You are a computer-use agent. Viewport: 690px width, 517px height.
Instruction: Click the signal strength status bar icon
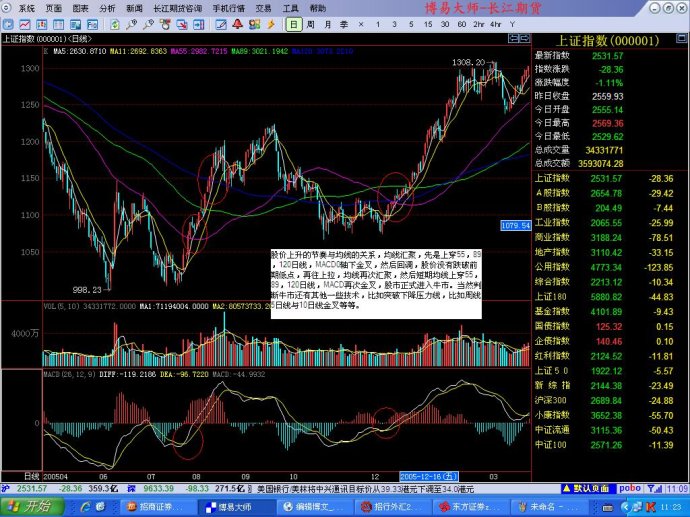[x=654, y=488]
